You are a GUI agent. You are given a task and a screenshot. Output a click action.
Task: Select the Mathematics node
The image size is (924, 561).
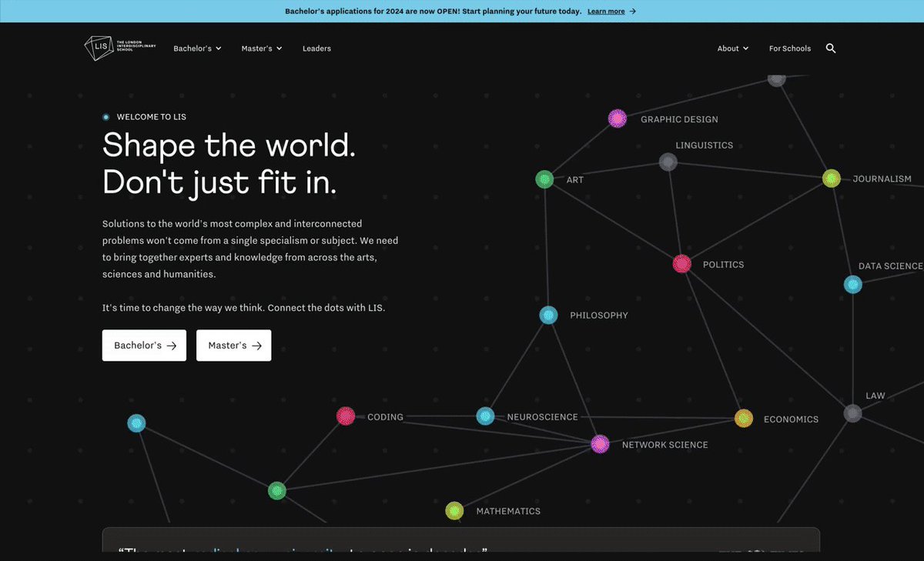[455, 511]
